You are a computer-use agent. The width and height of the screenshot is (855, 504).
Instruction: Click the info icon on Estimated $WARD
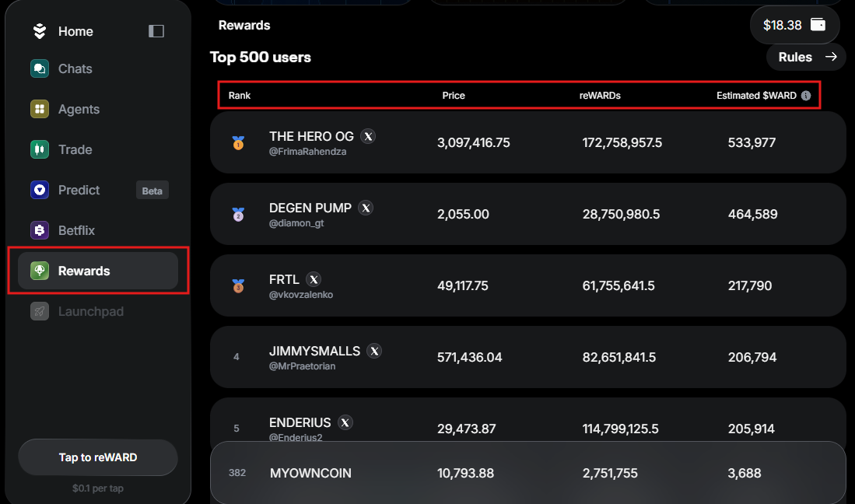(804, 95)
